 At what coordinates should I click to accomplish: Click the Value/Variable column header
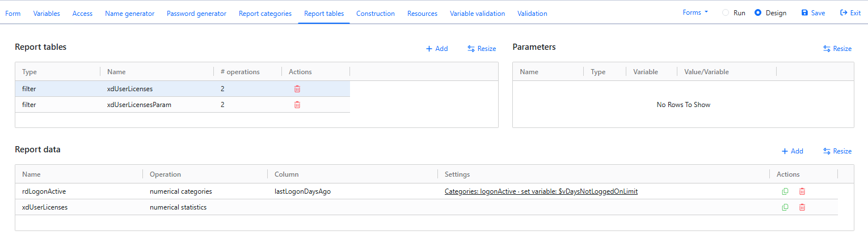click(727, 72)
